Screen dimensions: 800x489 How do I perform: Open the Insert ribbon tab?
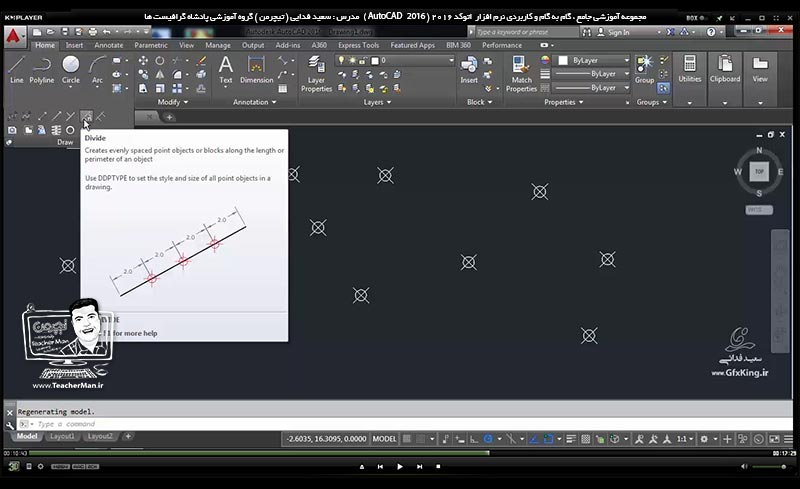tap(74, 45)
